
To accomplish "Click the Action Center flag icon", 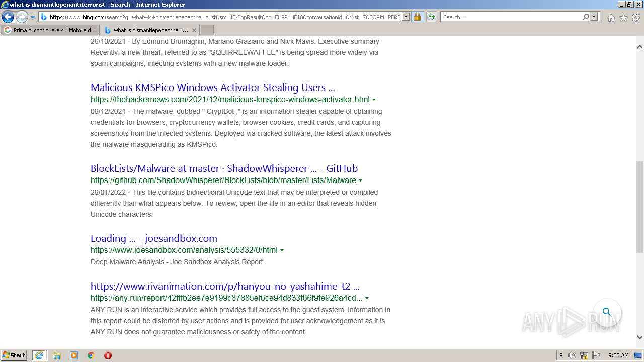I will coord(596,355).
